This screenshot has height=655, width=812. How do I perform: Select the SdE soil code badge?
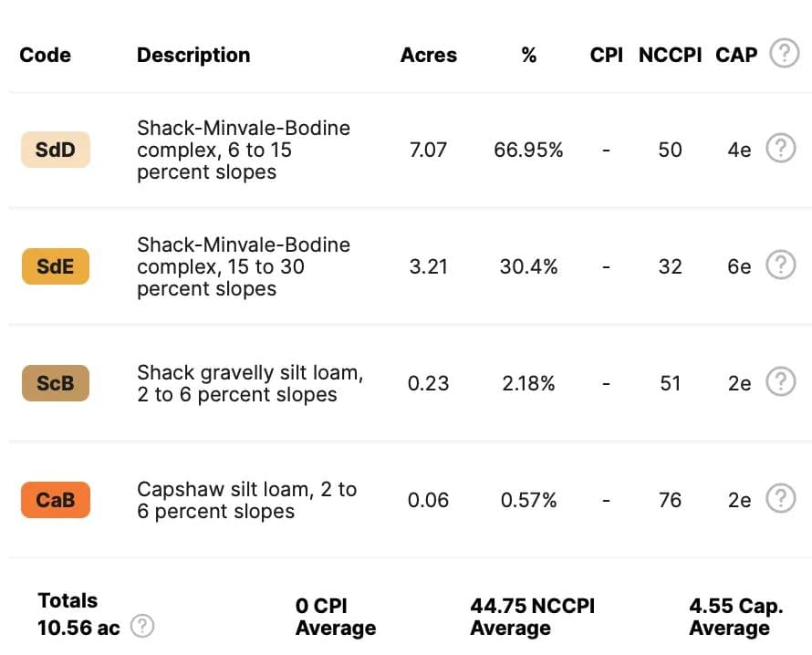(55, 266)
